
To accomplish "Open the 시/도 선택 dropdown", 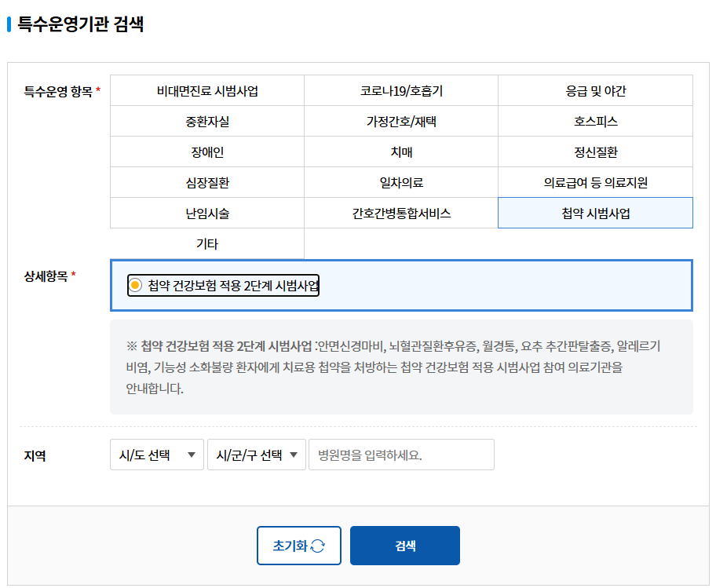I will pos(156,454).
